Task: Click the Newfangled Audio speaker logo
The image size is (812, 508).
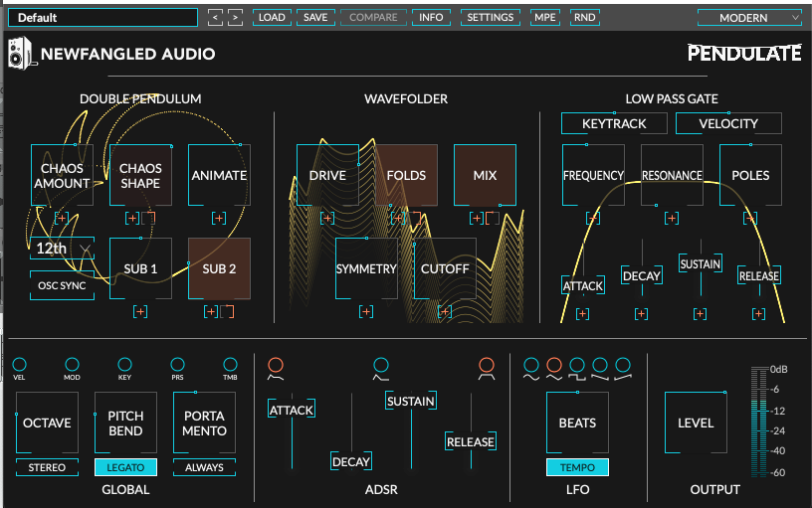Action: tap(20, 54)
